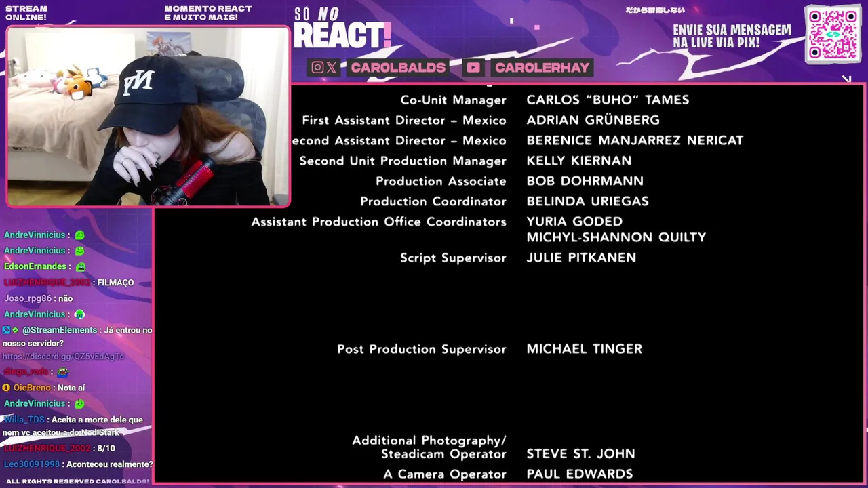Click the credit name MICHYL-SHANNON QUILTY

(616, 237)
